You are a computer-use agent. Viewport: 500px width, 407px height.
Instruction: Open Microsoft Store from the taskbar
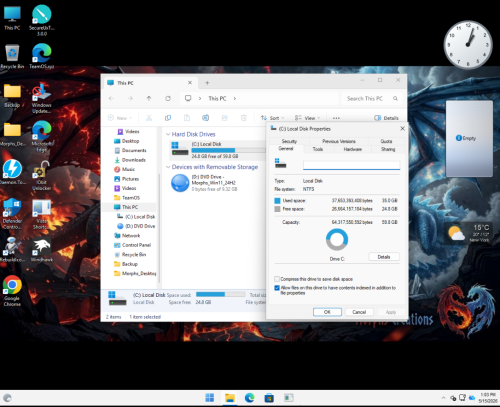[269, 398]
